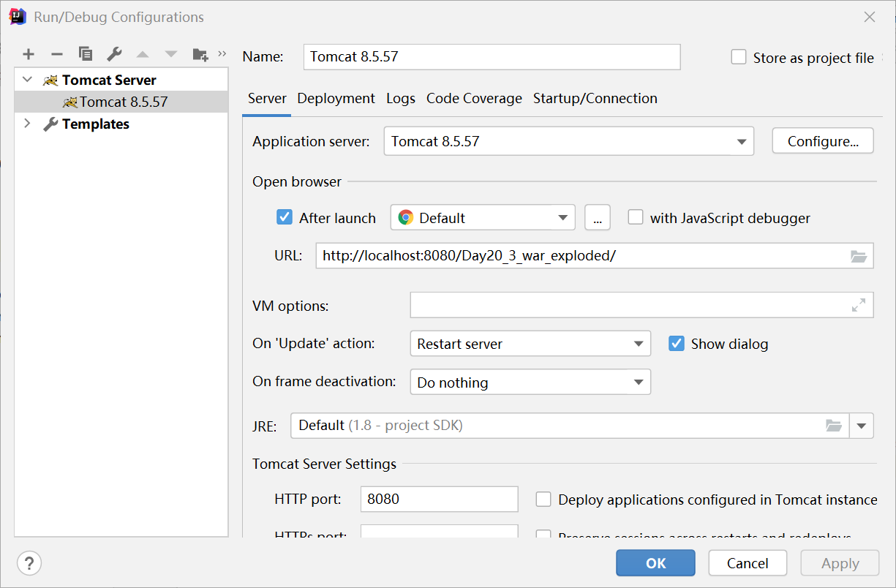Switch to the Logs tab
Screen dimensions: 896x588
click(401, 99)
